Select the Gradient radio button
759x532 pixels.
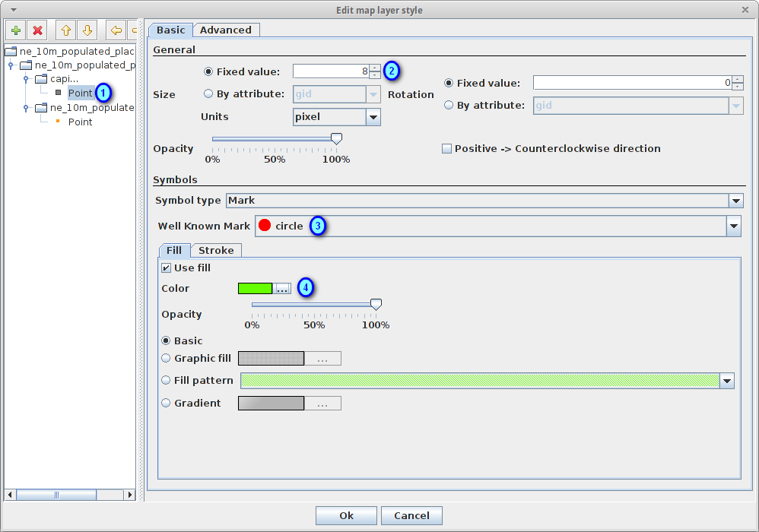pyautogui.click(x=166, y=403)
